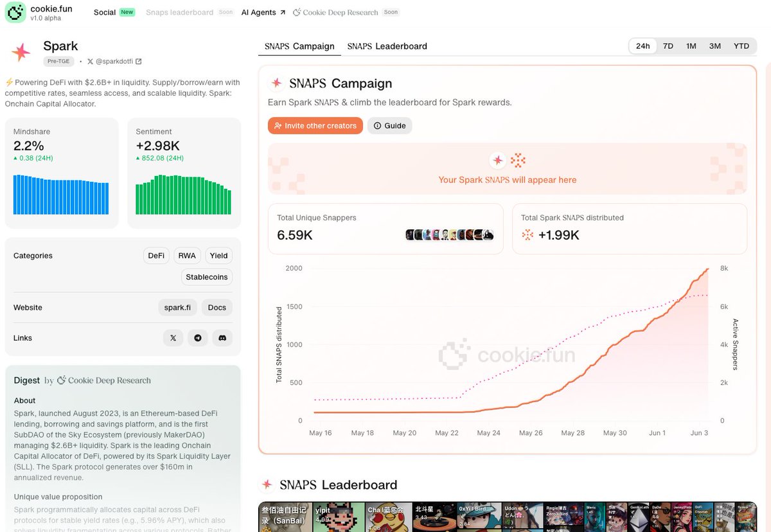This screenshot has height=532, width=771.
Task: Select the Stablecoins category tag
Action: click(207, 277)
